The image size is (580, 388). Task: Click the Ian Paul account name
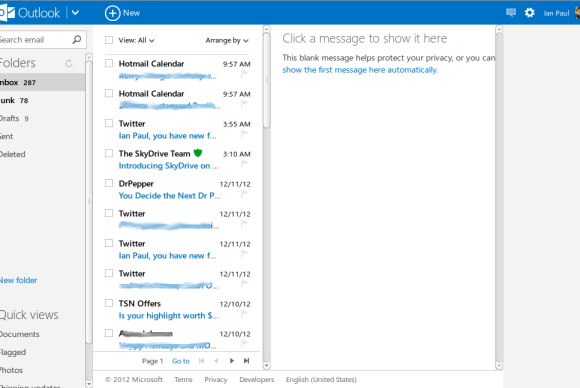click(556, 13)
